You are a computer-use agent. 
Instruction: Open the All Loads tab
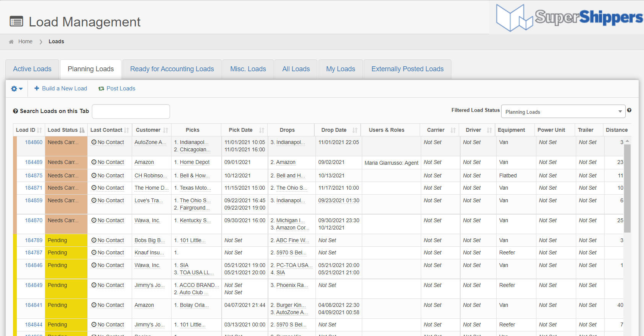(x=296, y=69)
